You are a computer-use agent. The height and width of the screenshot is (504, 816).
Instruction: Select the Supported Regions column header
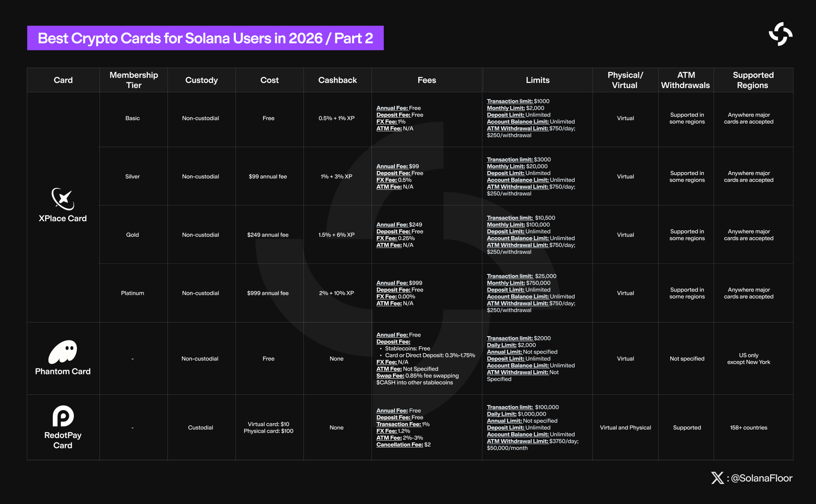[753, 80]
